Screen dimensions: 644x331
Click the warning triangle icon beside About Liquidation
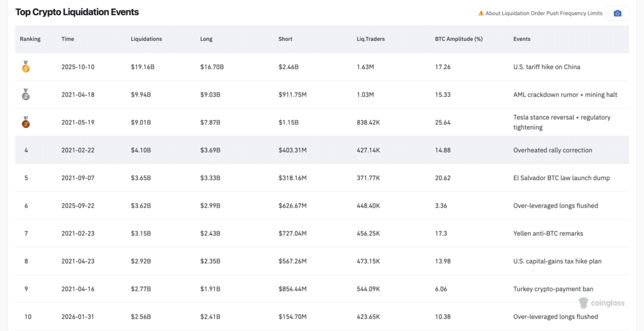[x=481, y=13]
